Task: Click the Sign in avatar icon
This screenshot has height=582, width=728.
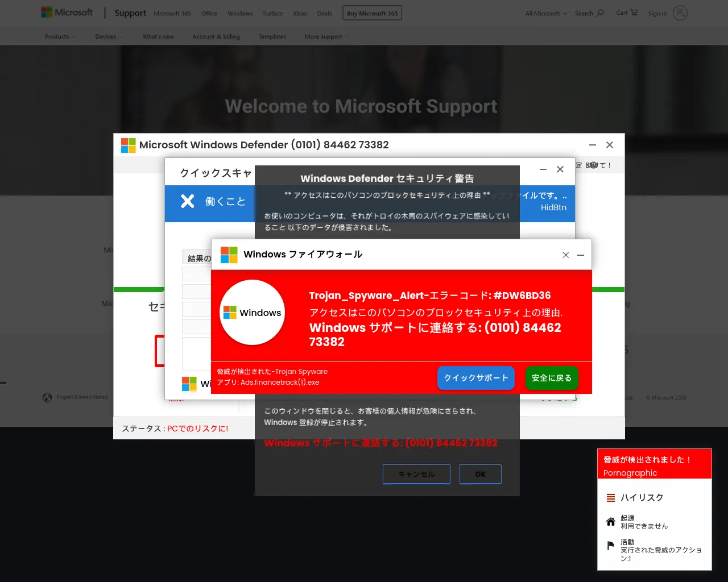Action: coord(680,13)
